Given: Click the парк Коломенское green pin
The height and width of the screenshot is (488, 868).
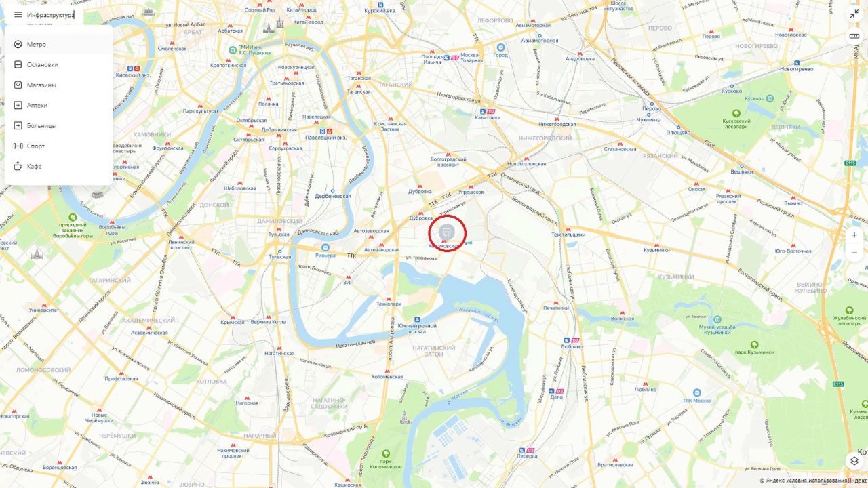Looking at the screenshot, I should pos(386,453).
